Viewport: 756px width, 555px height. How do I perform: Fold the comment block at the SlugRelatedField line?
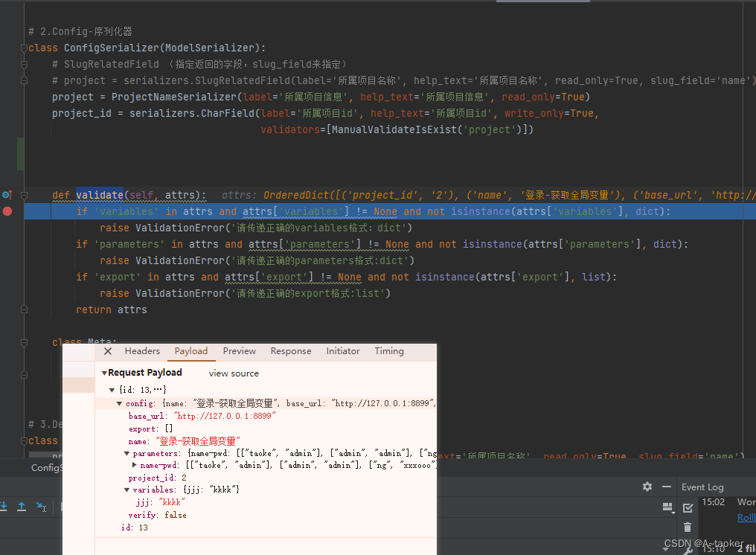tap(24, 64)
